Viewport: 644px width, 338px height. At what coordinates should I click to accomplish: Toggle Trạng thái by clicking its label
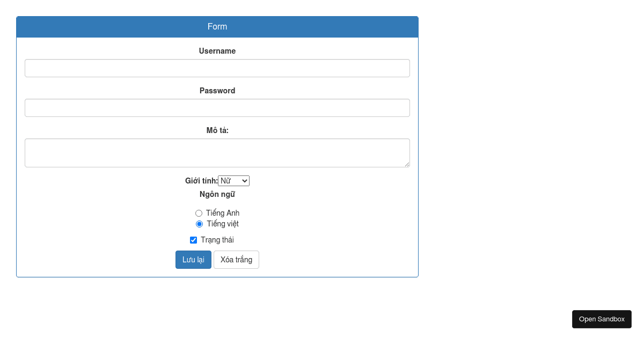217,240
